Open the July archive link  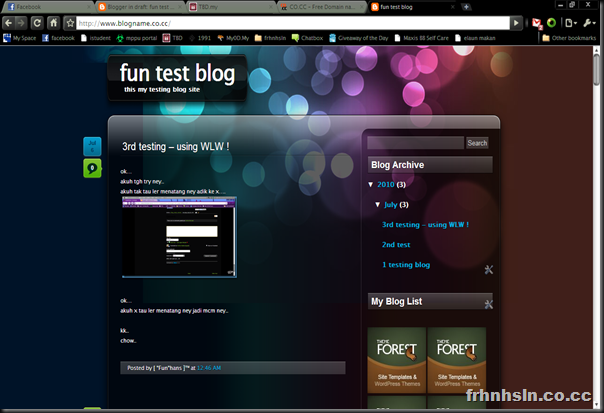pos(391,205)
